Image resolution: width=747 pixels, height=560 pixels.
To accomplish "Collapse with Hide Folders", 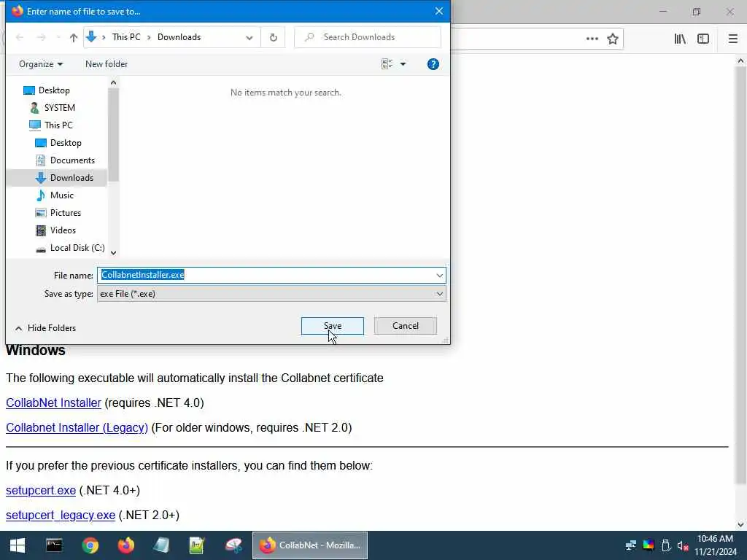I will (45, 328).
